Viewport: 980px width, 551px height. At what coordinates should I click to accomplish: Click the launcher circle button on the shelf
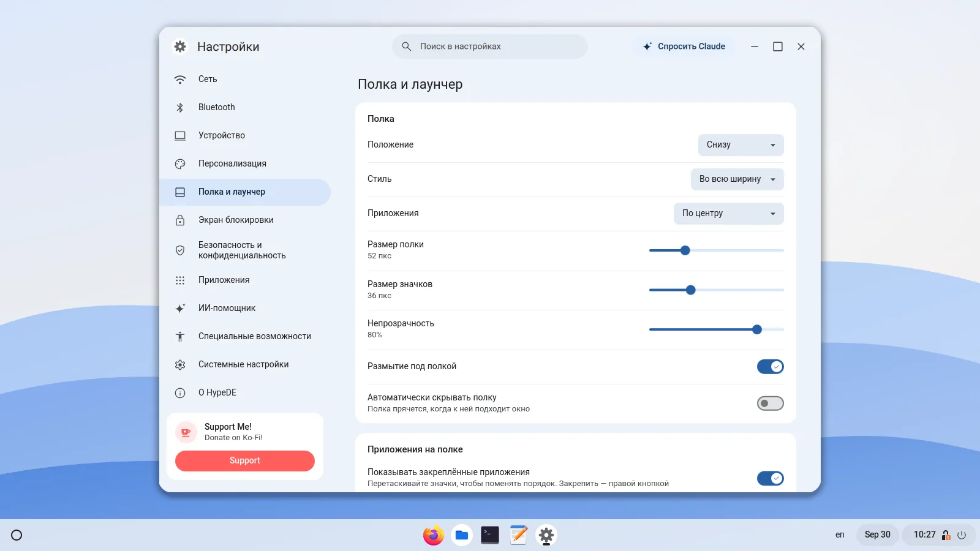(17, 535)
